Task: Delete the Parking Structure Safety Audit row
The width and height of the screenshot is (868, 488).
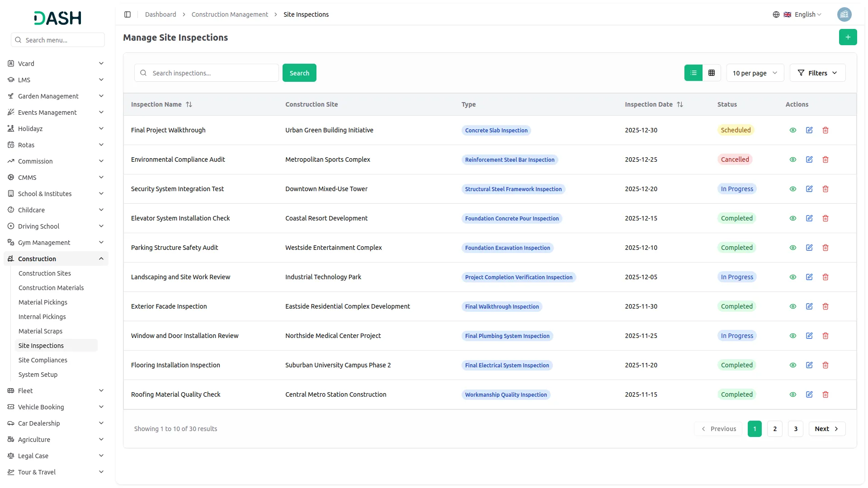Action: click(x=826, y=248)
